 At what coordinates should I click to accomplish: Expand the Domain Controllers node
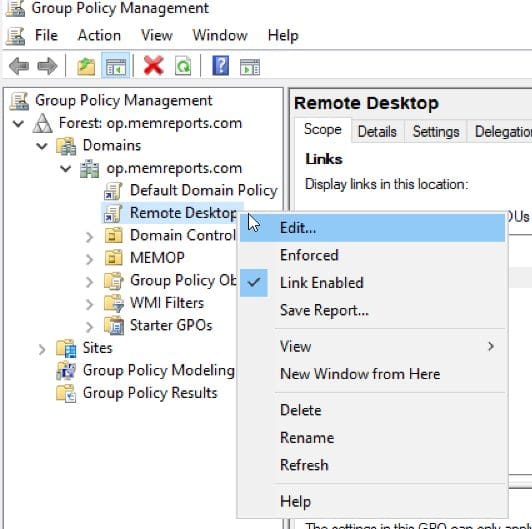pyautogui.click(x=89, y=237)
